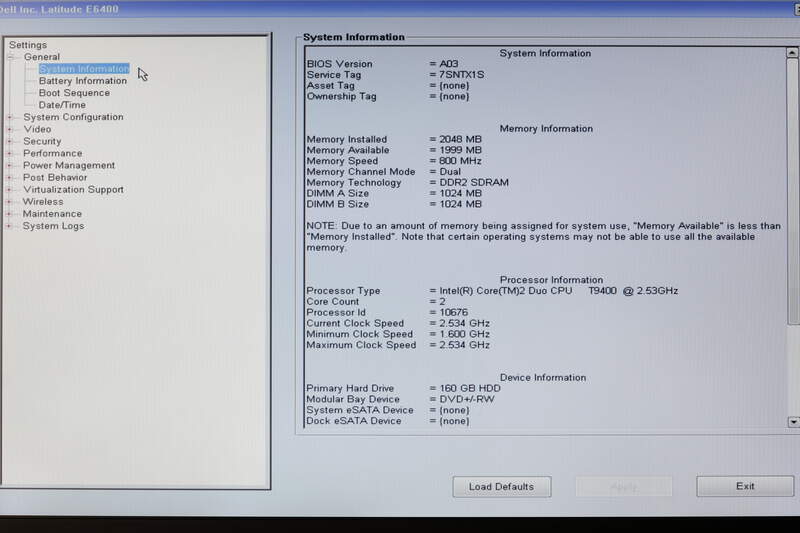Click the Core Count label

coord(333,301)
